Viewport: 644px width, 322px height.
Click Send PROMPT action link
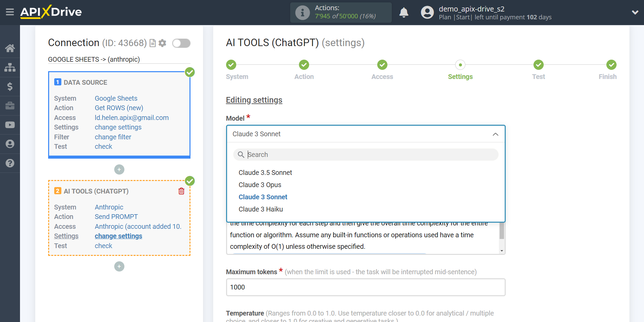[x=116, y=217]
